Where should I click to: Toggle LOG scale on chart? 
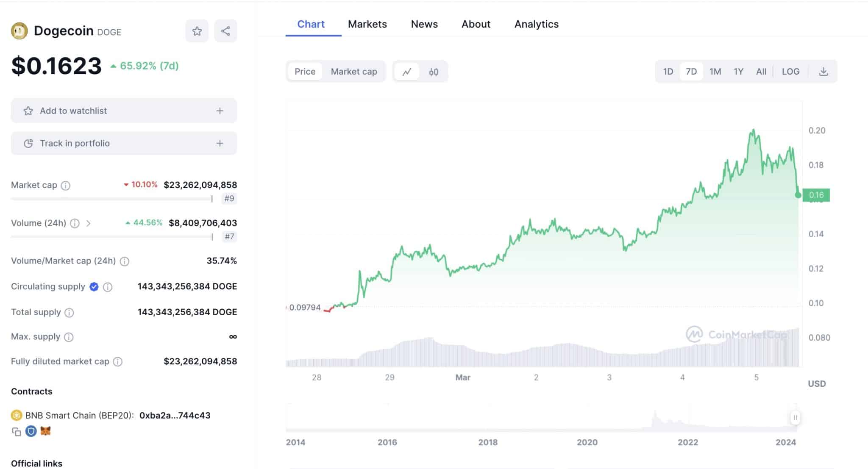point(790,71)
